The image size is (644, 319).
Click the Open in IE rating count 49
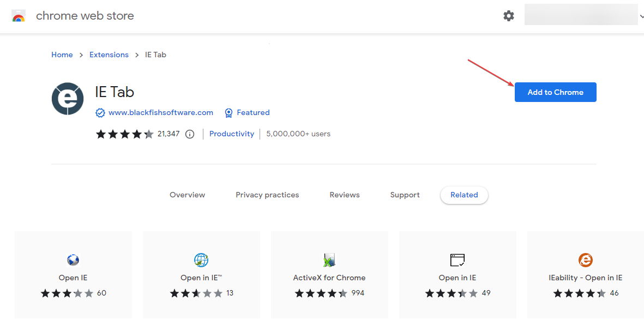point(486,293)
